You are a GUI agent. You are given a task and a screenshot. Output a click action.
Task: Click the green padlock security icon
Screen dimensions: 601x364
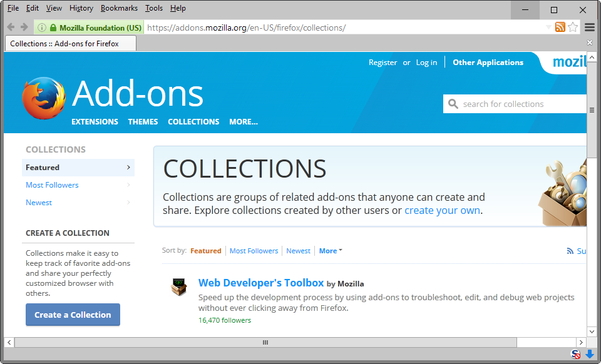click(x=53, y=28)
